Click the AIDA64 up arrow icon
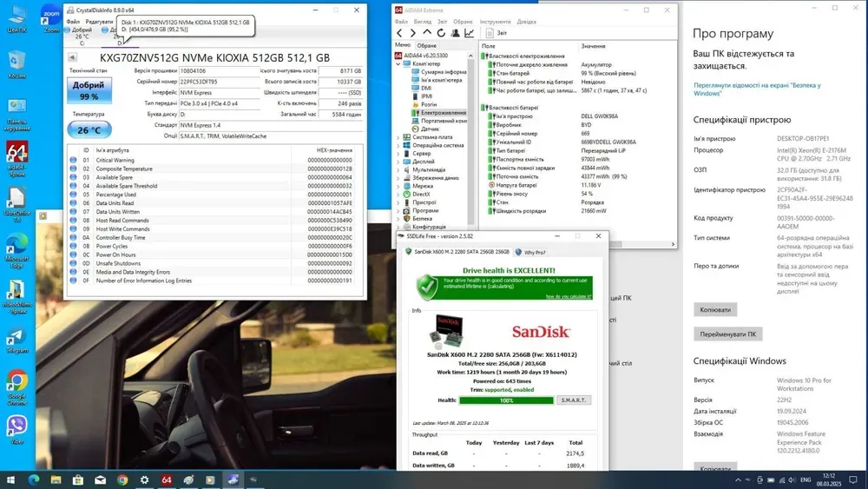The image size is (868, 489). pos(426,33)
